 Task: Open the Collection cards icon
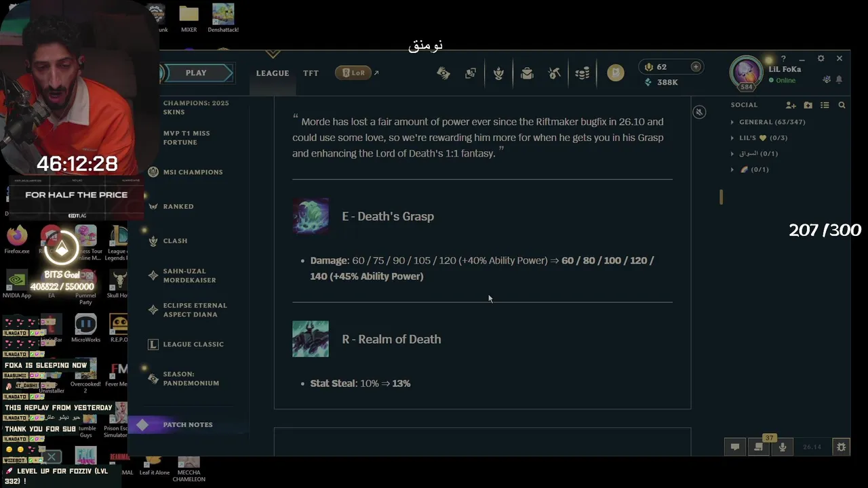pos(471,73)
